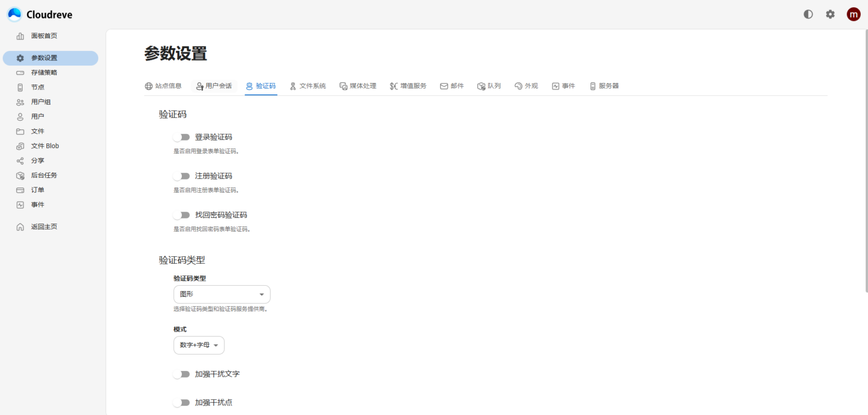Turn on the 找回密码验证码 switch
Viewport: 868px width, 415px height.
[181, 215]
